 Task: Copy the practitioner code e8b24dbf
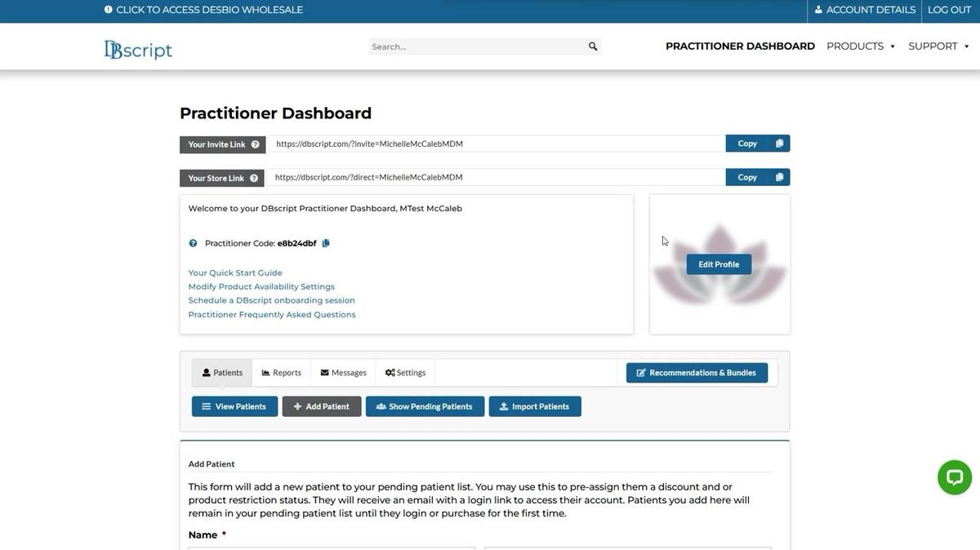pyautogui.click(x=326, y=243)
